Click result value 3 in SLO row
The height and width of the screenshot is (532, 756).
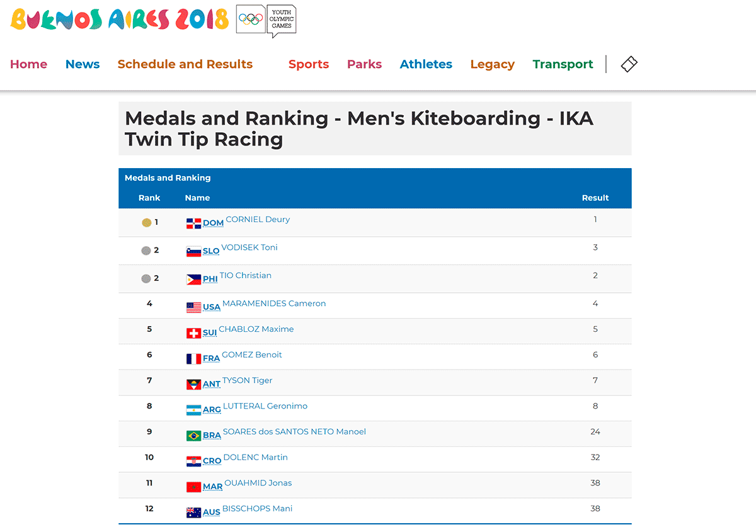[x=595, y=247]
